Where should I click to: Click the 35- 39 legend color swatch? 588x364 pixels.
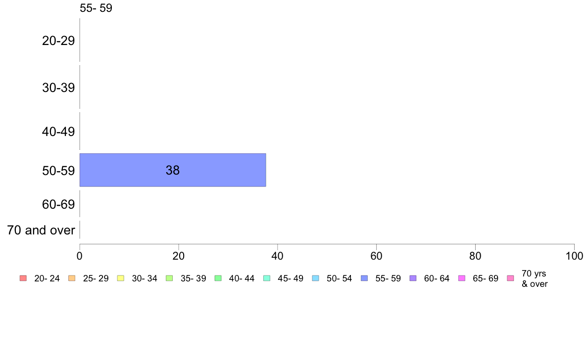point(169,278)
